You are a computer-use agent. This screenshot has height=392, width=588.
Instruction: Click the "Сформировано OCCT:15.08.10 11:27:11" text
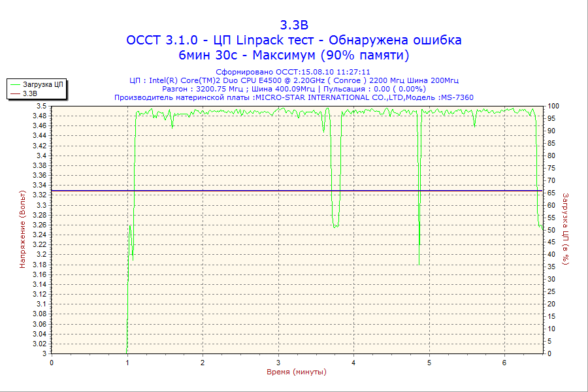[x=293, y=72]
